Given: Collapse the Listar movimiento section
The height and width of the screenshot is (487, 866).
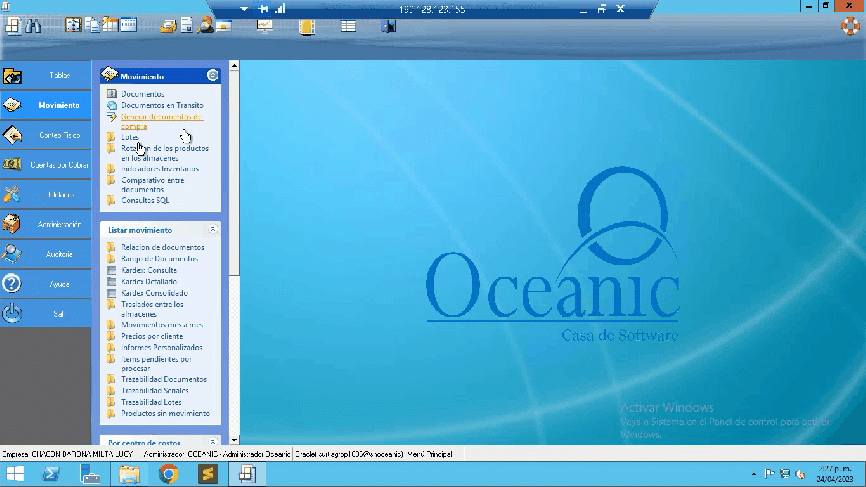Looking at the screenshot, I should point(212,230).
